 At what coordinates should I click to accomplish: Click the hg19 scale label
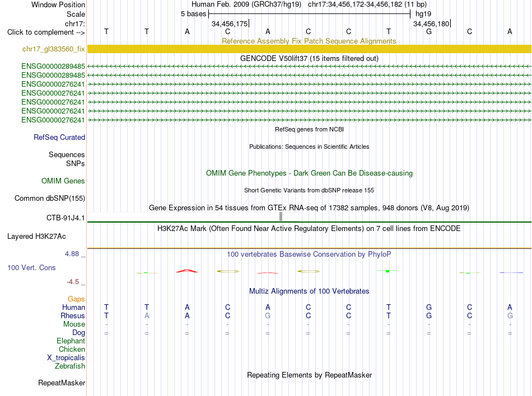(423, 14)
